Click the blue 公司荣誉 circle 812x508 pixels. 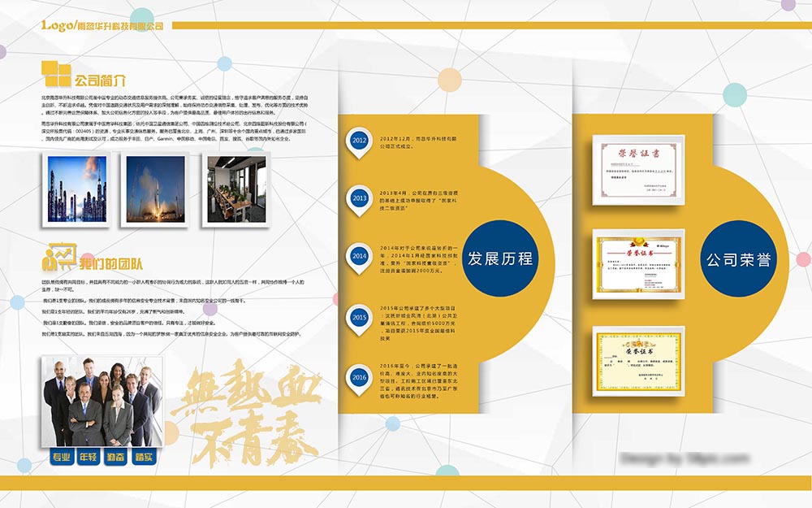point(738,260)
